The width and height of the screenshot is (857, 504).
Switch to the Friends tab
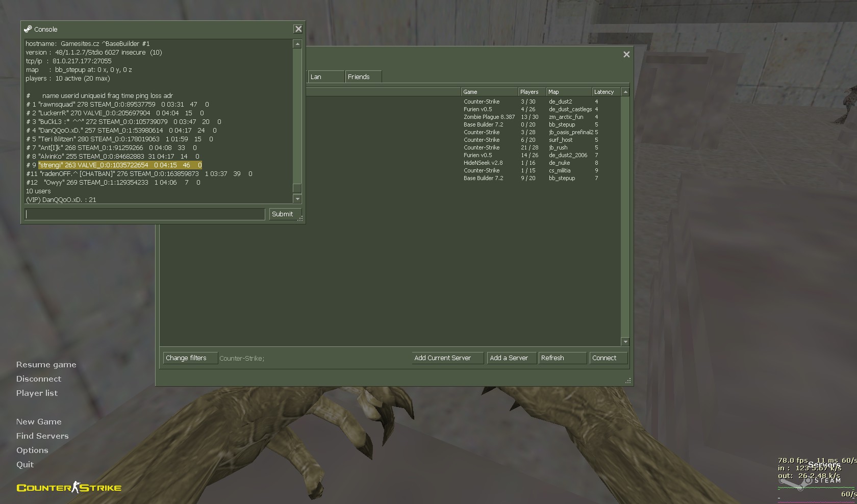tap(363, 77)
